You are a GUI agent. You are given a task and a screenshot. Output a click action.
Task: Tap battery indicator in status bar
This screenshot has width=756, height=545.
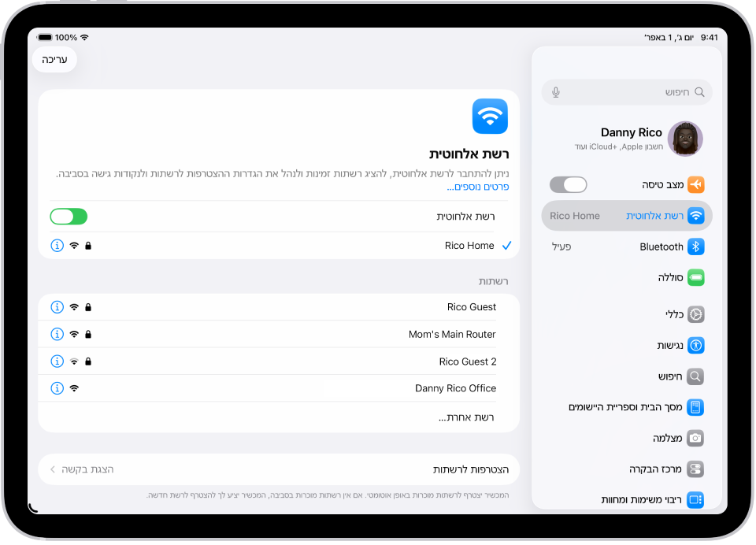coord(45,37)
